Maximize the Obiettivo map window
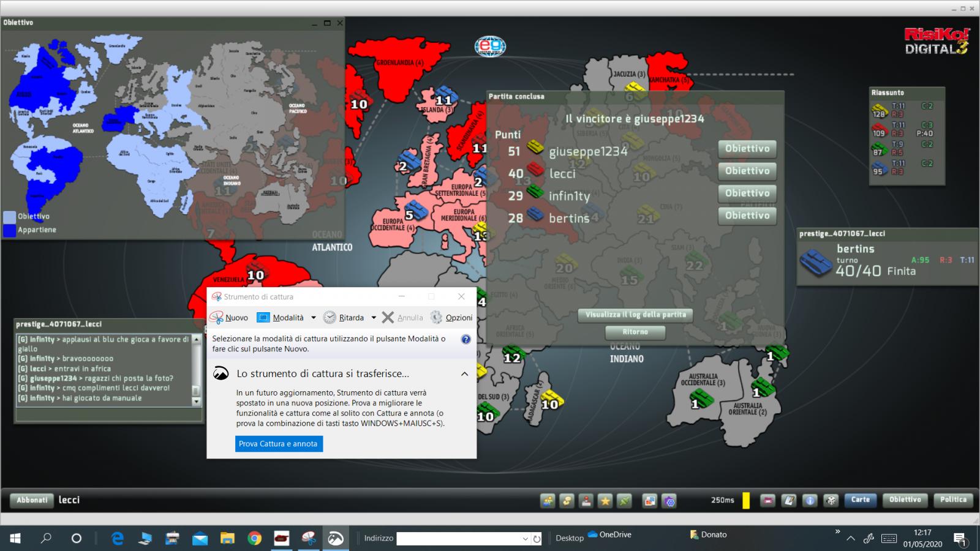The width and height of the screenshot is (980, 551). [x=327, y=23]
